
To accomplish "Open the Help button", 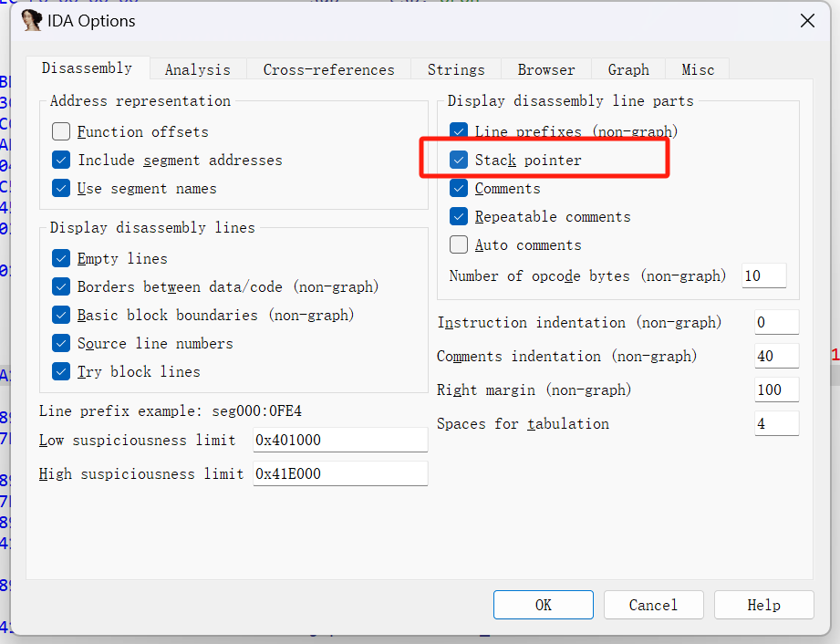I will click(x=764, y=605).
